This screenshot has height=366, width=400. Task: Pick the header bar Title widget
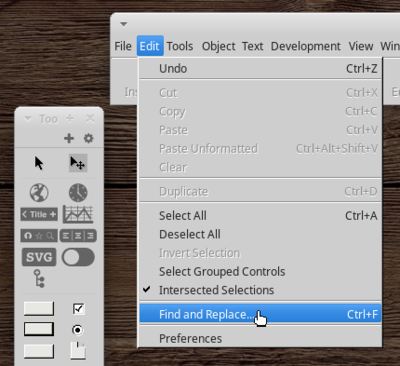[x=39, y=214]
